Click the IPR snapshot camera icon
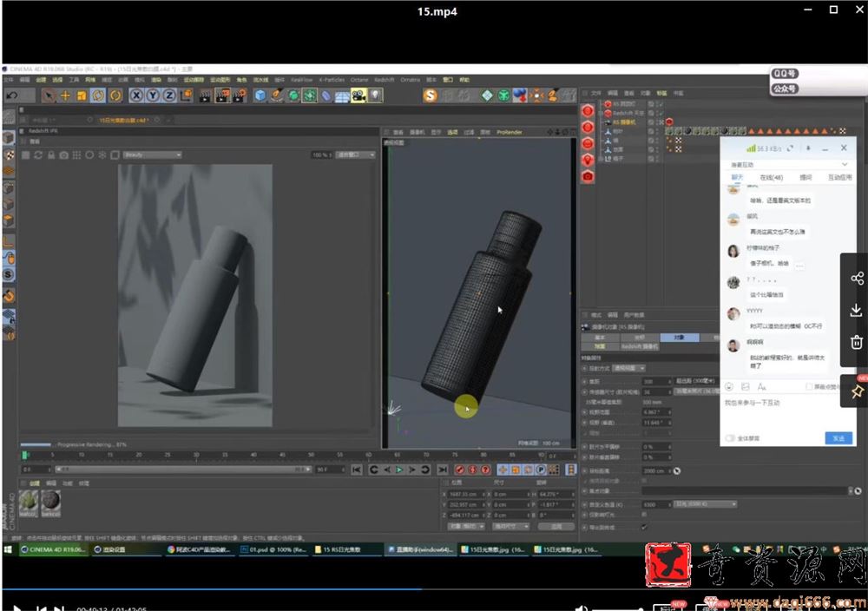The height and width of the screenshot is (611, 868). [63, 155]
